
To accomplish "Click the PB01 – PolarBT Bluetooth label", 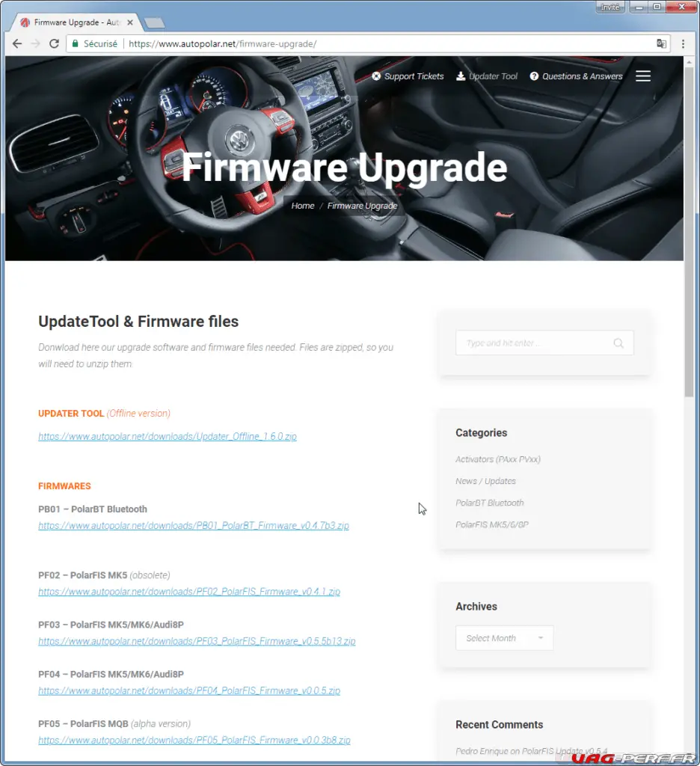I will [93, 509].
